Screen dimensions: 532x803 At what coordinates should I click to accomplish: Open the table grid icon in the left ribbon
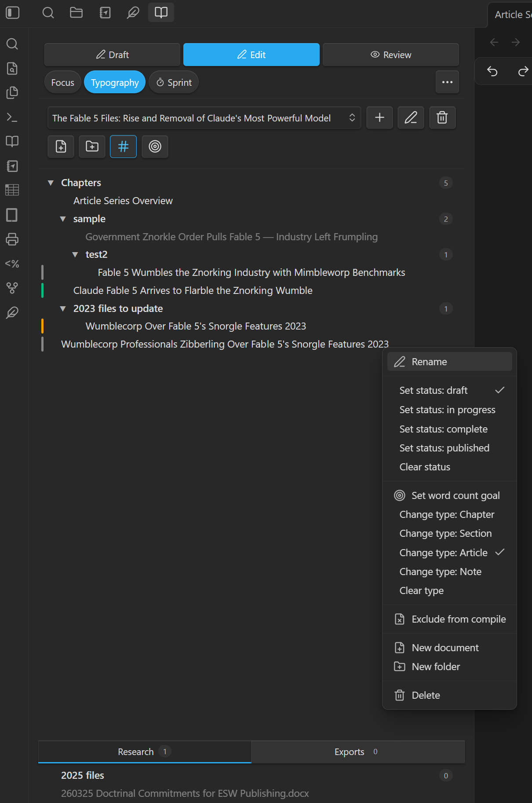[x=12, y=190]
